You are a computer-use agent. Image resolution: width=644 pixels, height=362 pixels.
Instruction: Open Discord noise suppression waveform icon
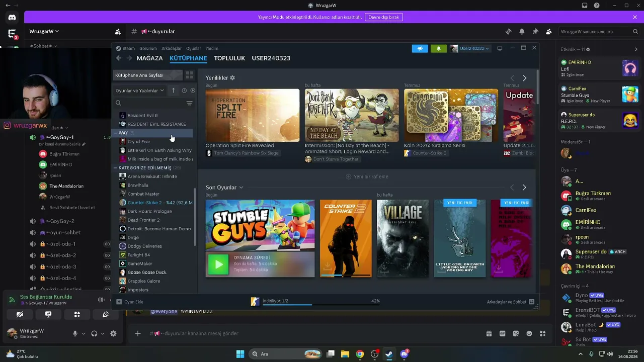[x=101, y=300]
